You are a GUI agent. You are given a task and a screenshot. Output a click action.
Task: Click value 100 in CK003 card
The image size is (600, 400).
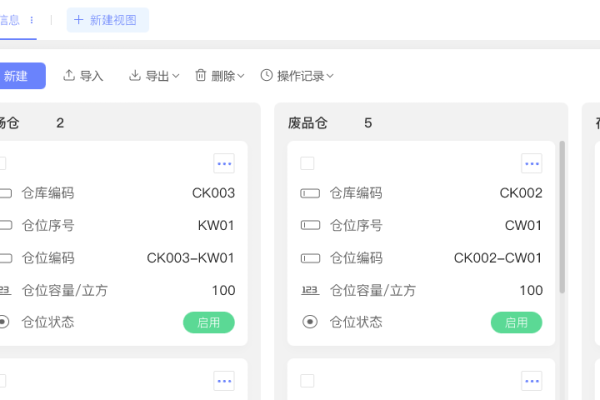pyautogui.click(x=224, y=291)
